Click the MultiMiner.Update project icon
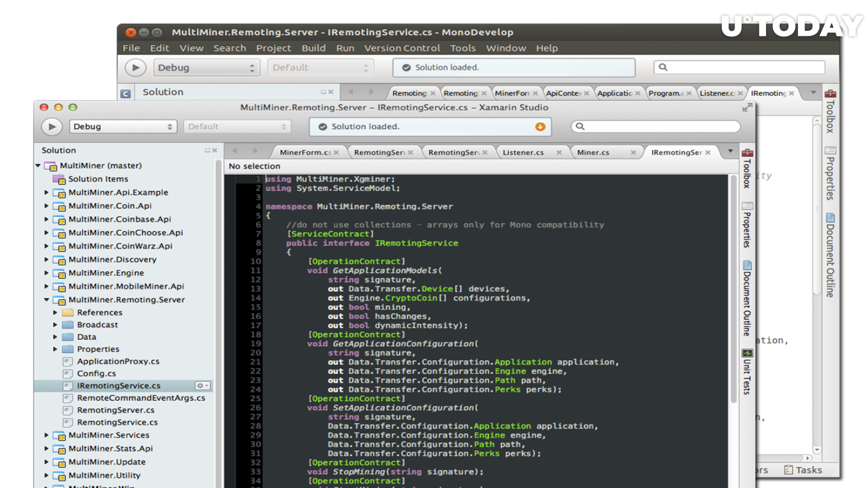The height and width of the screenshot is (488, 868). pyautogui.click(x=59, y=462)
